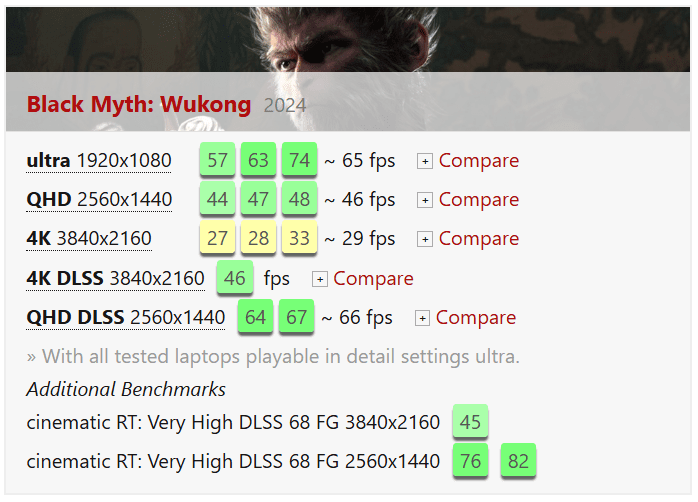Click Compare link for QHD 2560x1440

(x=479, y=200)
